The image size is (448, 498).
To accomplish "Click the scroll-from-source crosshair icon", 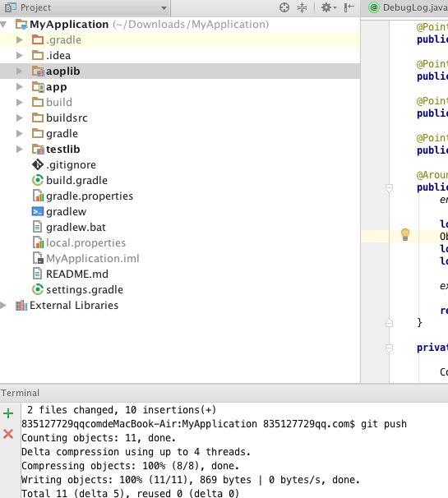I will [284, 7].
